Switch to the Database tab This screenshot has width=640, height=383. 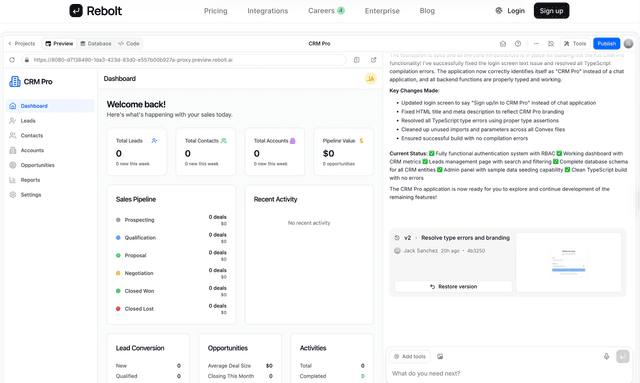tap(96, 43)
